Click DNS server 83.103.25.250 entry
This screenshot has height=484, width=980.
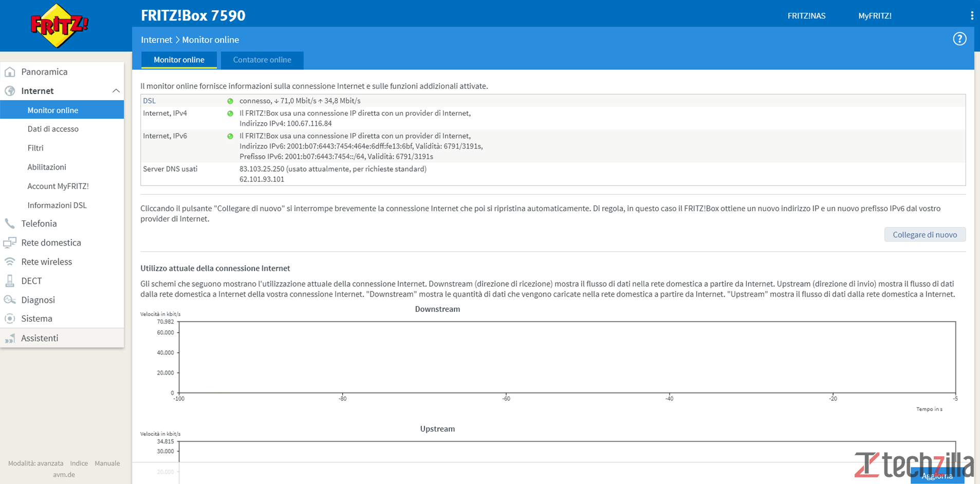coord(333,169)
